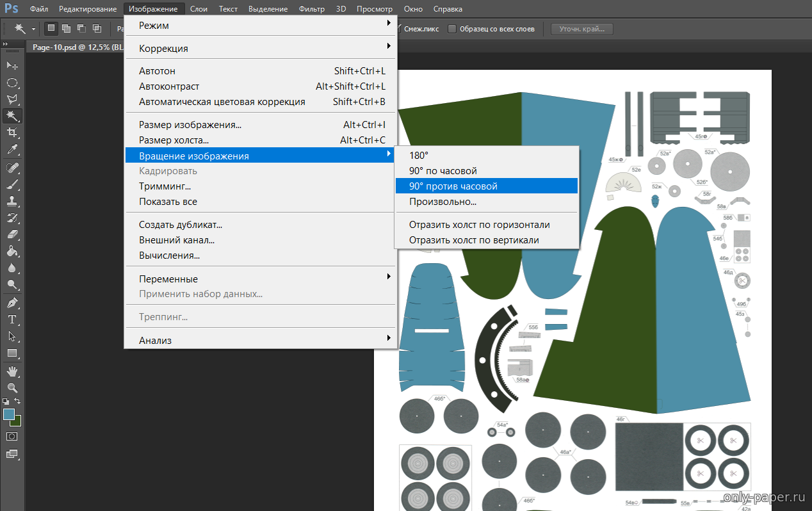Click the 'Уточн. край...' button
This screenshot has height=511, width=812.
coord(582,29)
